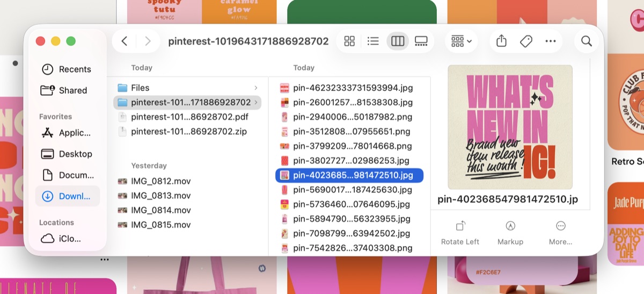Select pin-46232333731593994.jpg
The image size is (644, 294).
coord(349,88)
